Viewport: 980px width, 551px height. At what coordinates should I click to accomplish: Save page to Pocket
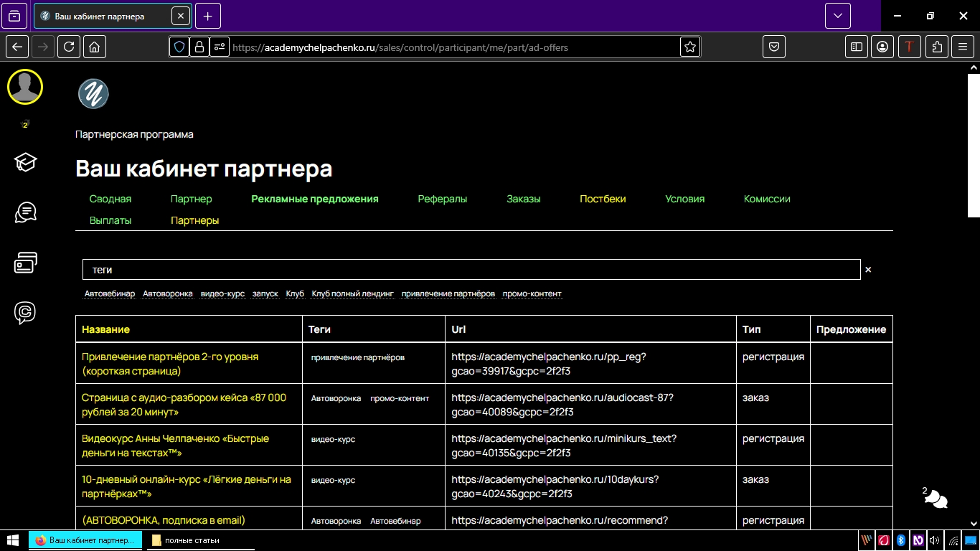(774, 47)
